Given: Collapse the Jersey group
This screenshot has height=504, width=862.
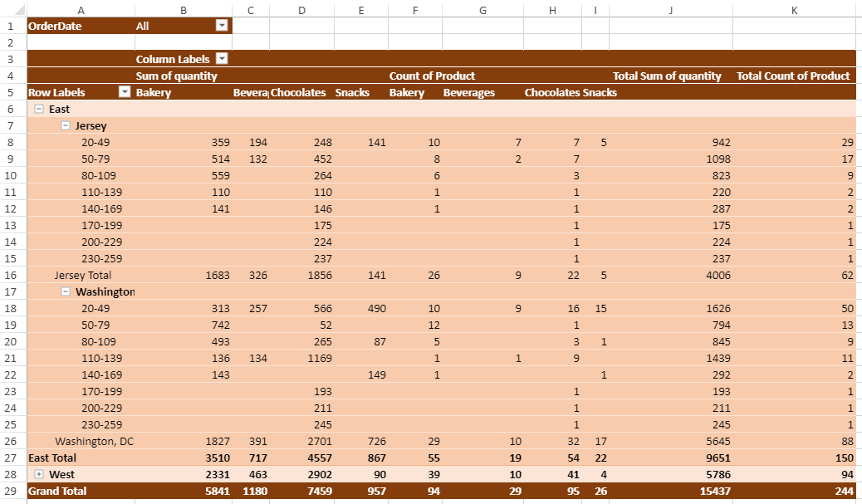Looking at the screenshot, I should [65, 125].
